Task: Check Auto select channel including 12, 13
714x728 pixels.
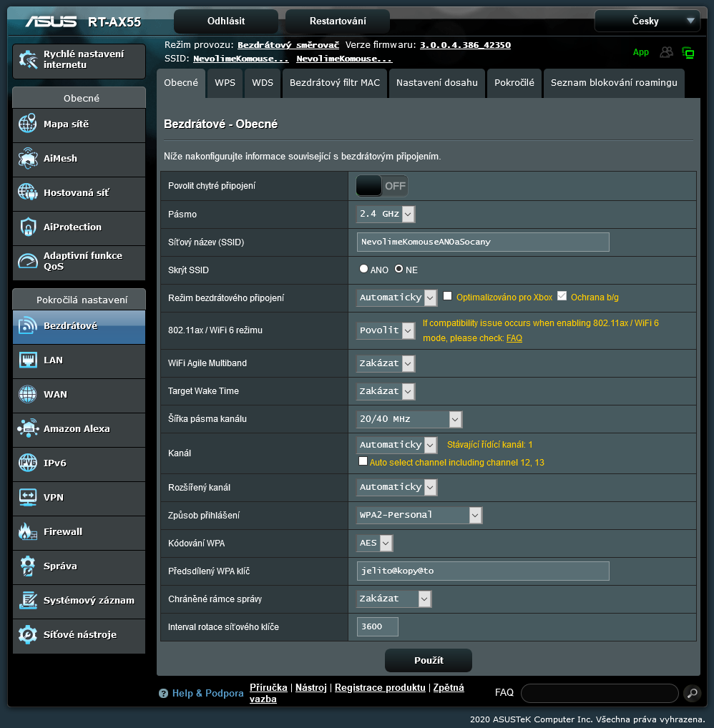Action: click(363, 462)
